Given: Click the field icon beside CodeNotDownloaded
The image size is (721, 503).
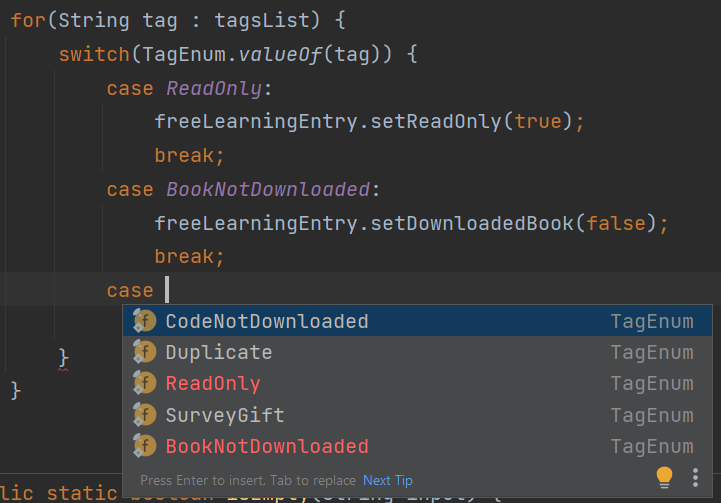Looking at the screenshot, I should [144, 321].
